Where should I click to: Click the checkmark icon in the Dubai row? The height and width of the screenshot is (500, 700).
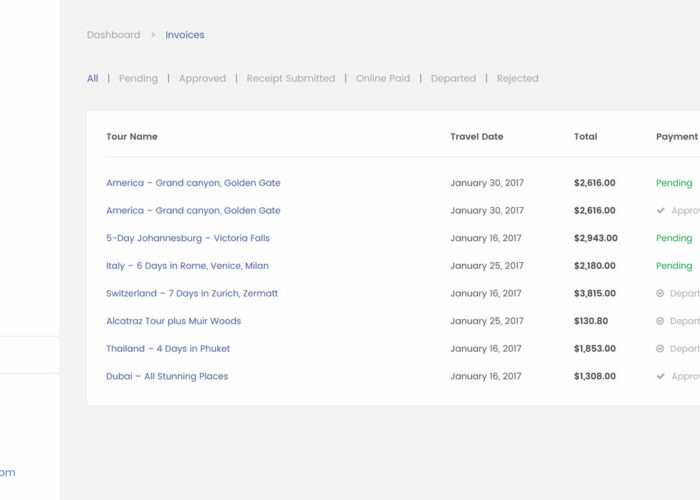click(660, 376)
